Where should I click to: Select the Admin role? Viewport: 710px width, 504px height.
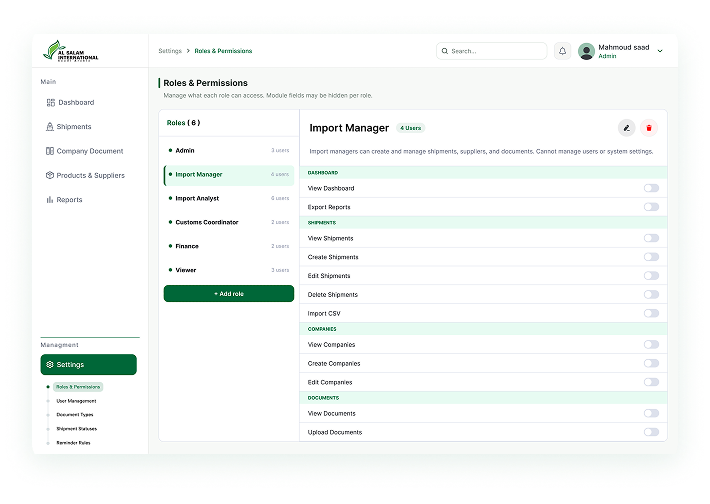coord(229,150)
